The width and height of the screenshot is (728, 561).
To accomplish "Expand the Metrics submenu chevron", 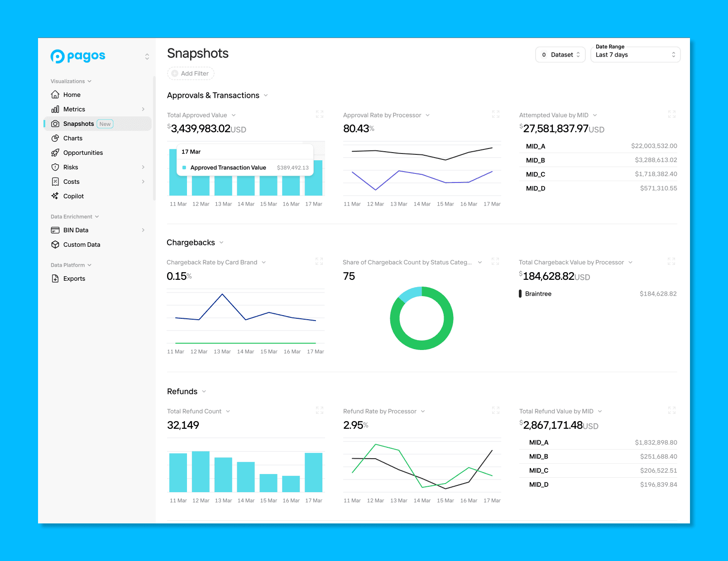I will (x=143, y=109).
